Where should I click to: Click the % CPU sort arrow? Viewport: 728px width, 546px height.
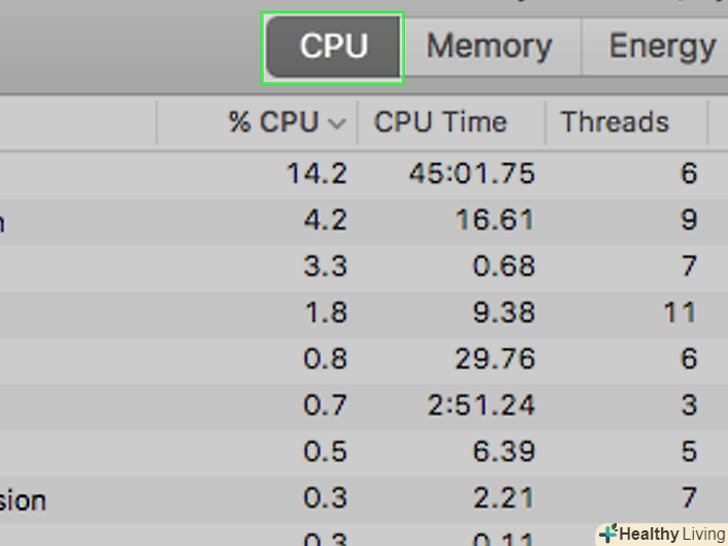(337, 124)
